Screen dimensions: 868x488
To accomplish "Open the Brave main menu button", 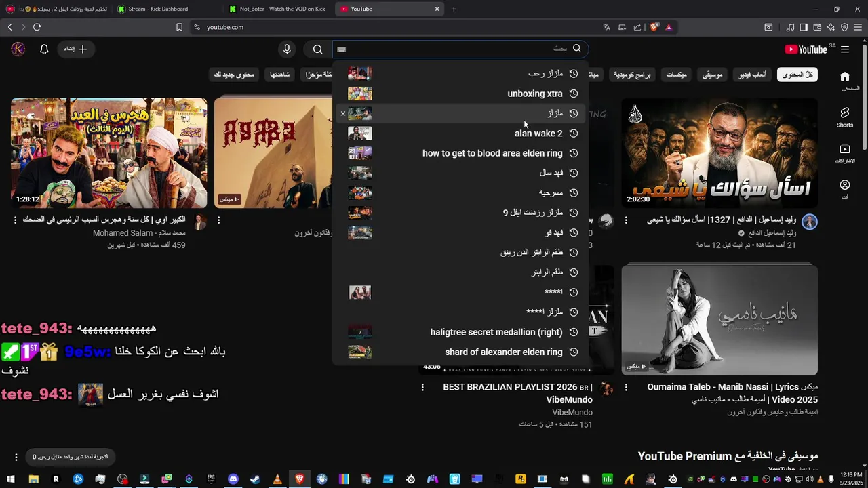I will [x=858, y=27].
